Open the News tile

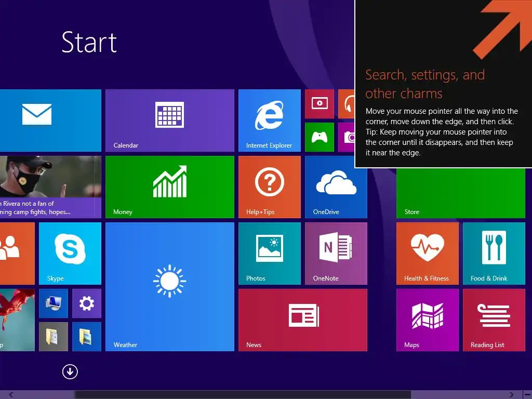tap(303, 320)
